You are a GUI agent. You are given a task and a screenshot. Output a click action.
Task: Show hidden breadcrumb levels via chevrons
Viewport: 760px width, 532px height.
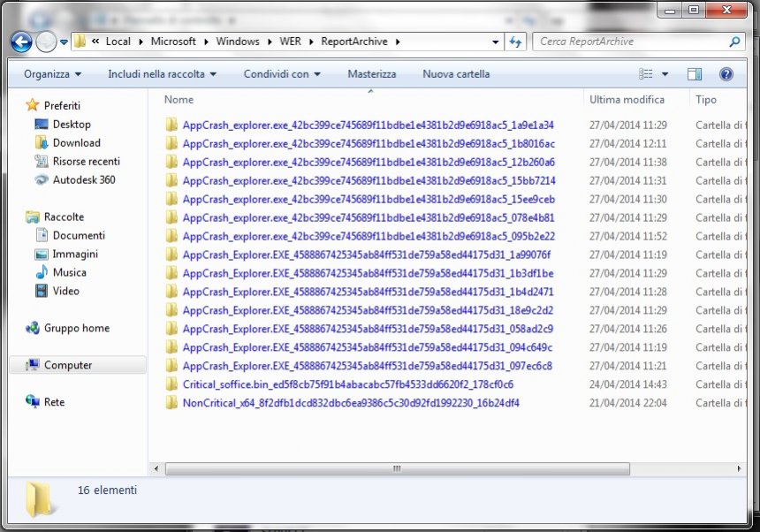95,42
